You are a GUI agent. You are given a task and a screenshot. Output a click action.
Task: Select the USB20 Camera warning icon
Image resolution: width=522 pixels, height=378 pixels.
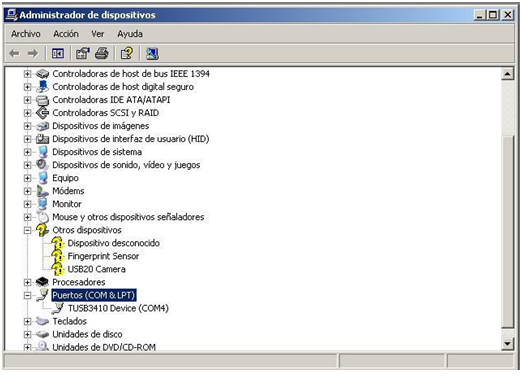tap(58, 269)
